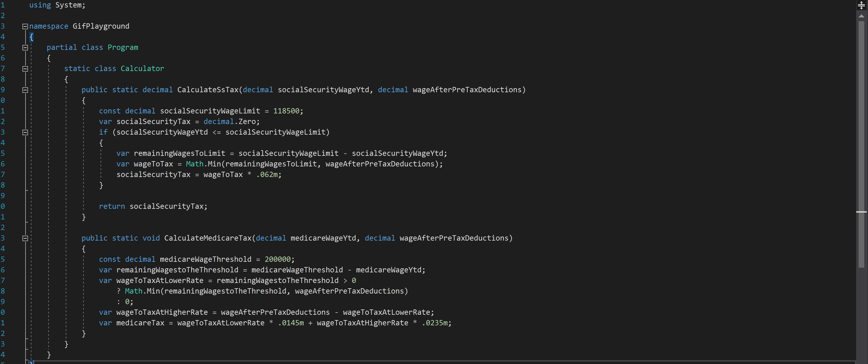Collapse the GifPlayground namespace block
The width and height of the screenshot is (868, 364).
click(25, 26)
